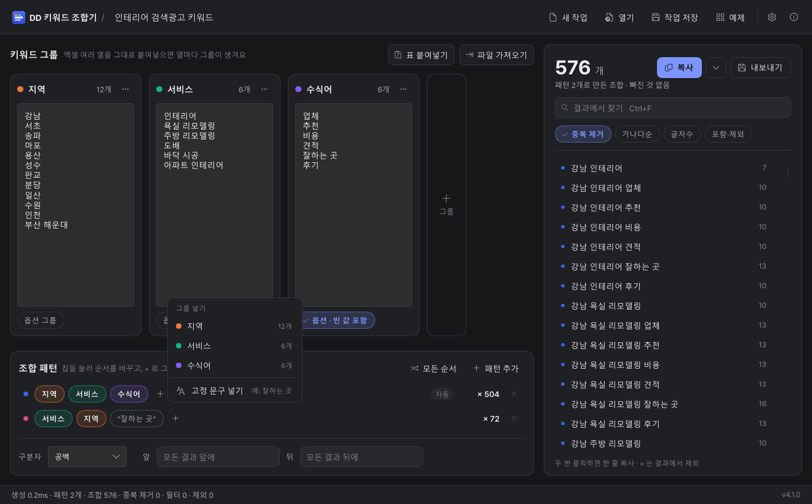The image size is (812, 504).
Task: Choose 서비스 in the 그룹 넣기 menu
Action: pos(234,346)
